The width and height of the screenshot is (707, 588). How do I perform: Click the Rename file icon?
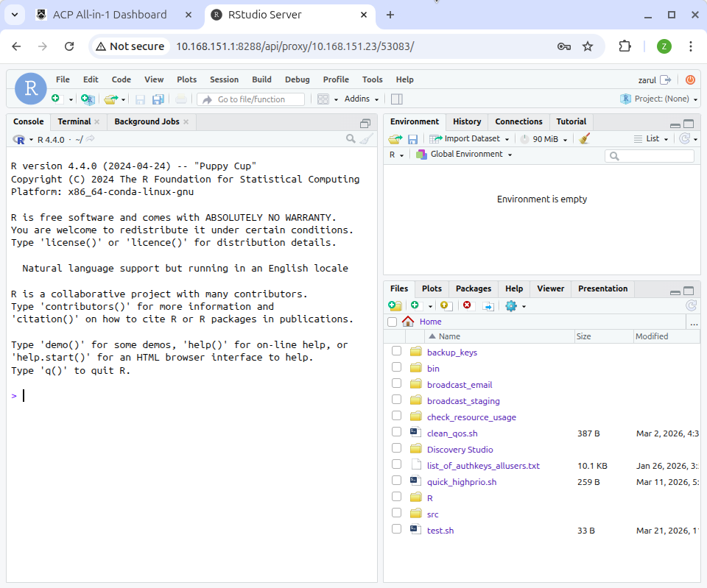(x=488, y=305)
